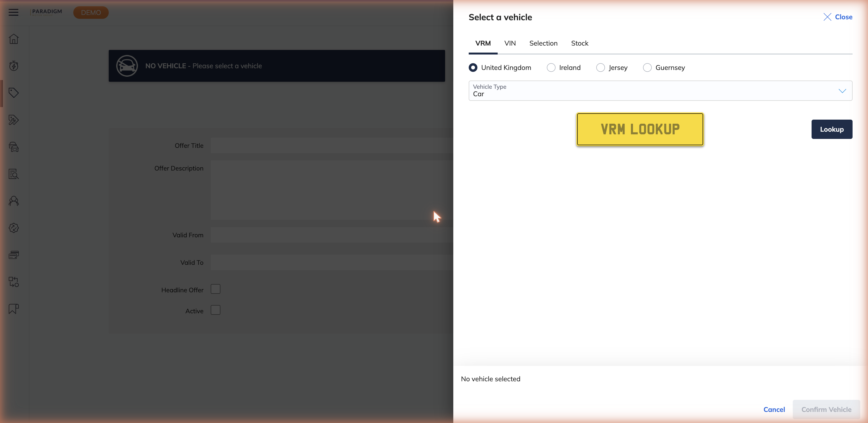This screenshot has width=868, height=423.
Task: Open the stopwatch sidebar icon
Action: click(x=14, y=66)
